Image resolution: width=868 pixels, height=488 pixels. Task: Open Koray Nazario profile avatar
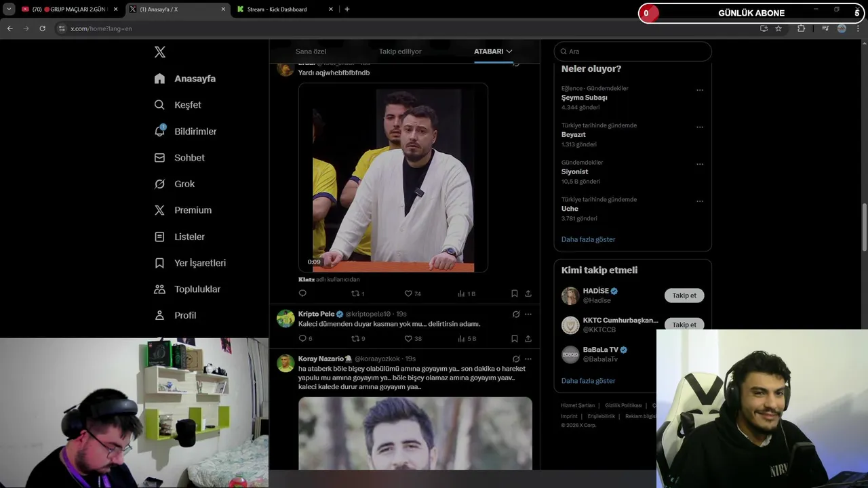pos(285,363)
